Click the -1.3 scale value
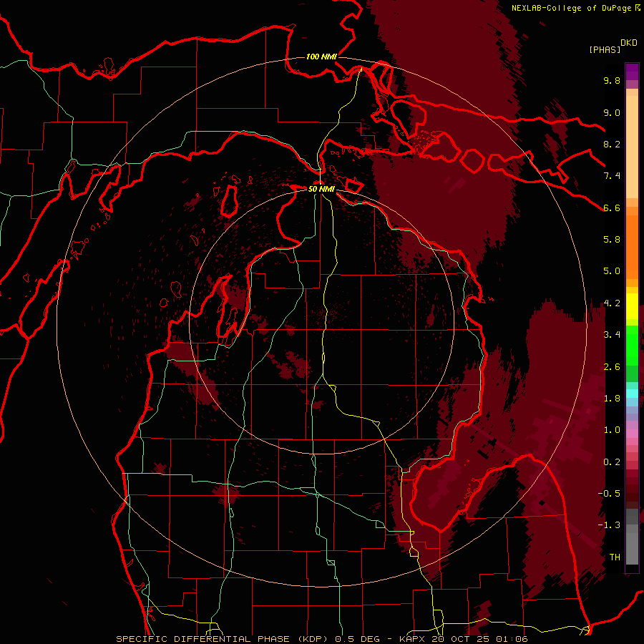The height and width of the screenshot is (644, 644). [609, 525]
